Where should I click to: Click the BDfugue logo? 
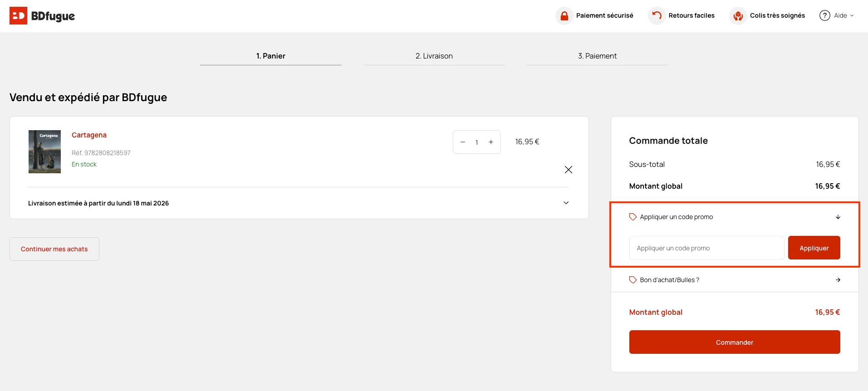click(x=42, y=16)
